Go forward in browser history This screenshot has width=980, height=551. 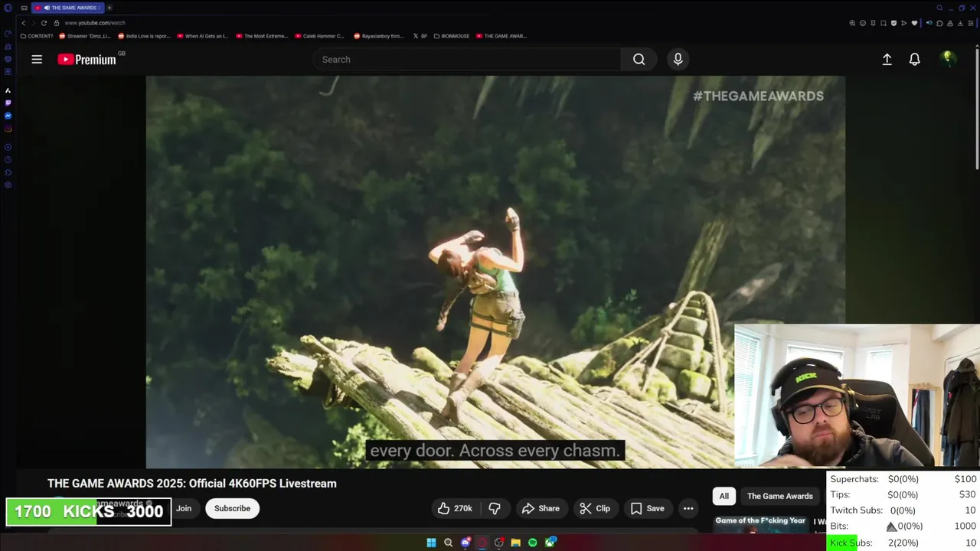tap(33, 23)
